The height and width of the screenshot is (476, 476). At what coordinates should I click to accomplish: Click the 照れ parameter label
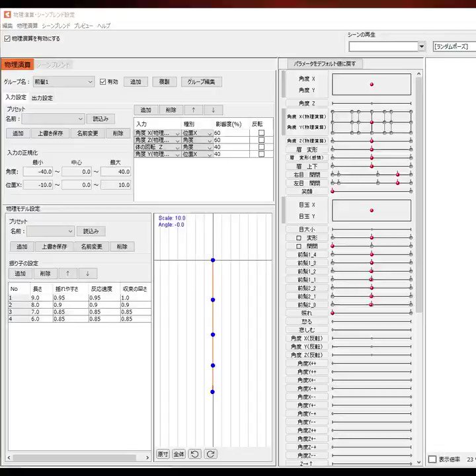307,313
